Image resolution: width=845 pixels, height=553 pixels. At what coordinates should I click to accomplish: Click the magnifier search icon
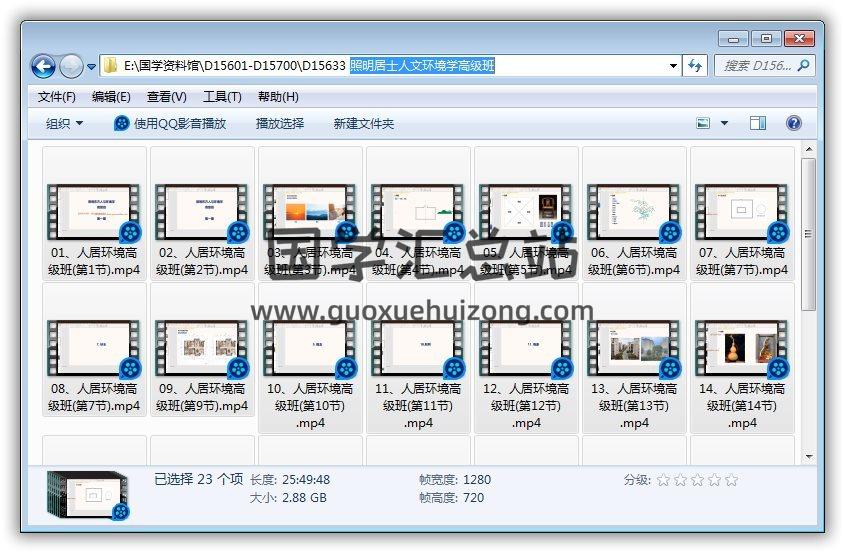click(804, 66)
